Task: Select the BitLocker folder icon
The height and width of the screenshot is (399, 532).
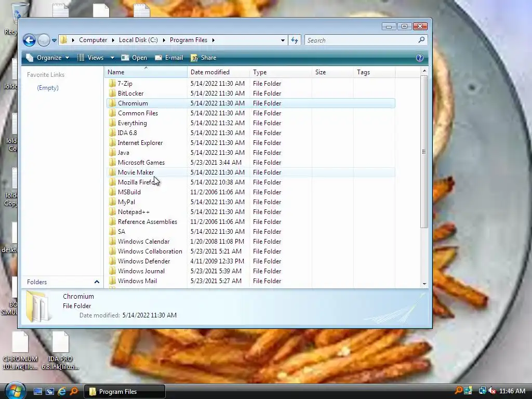Action: click(112, 94)
